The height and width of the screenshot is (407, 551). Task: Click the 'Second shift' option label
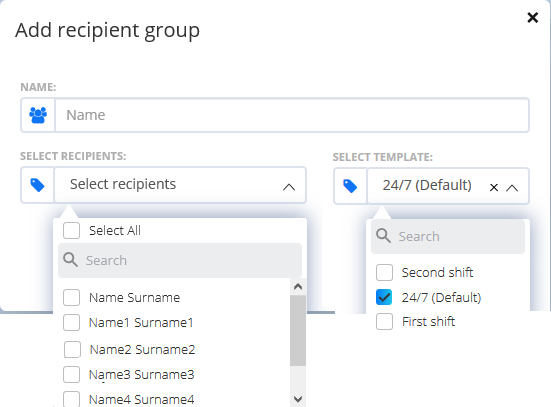[437, 272]
